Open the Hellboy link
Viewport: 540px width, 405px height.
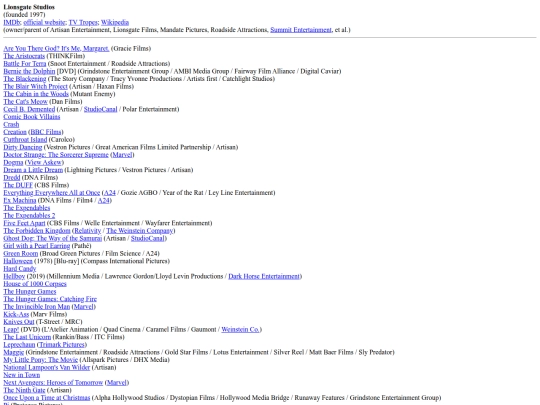click(14, 276)
